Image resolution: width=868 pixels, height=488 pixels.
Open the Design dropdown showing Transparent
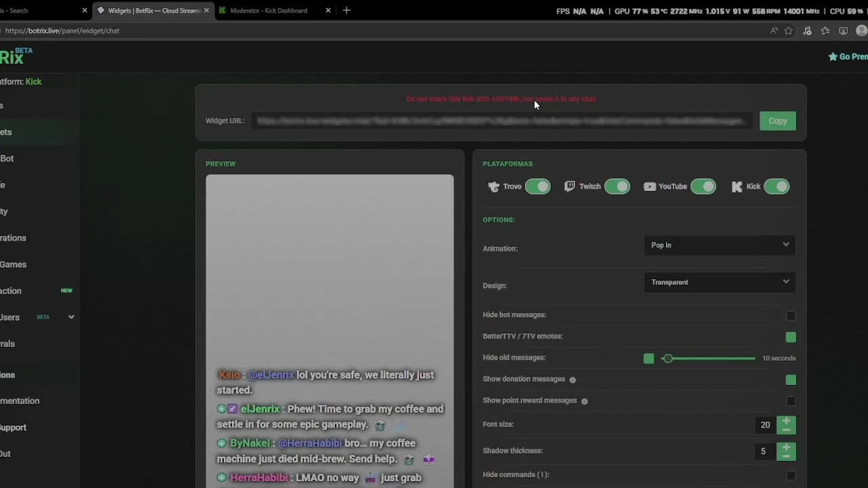[x=719, y=283]
